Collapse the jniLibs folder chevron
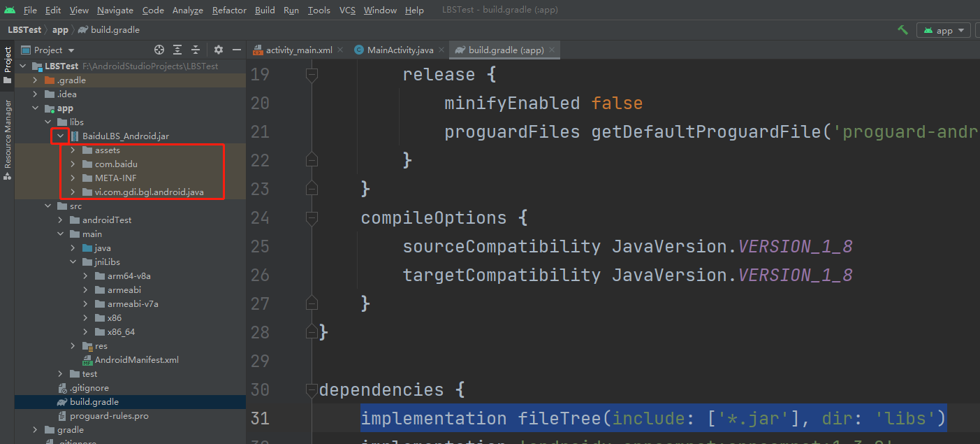Viewport: 980px width, 444px height. 73,262
